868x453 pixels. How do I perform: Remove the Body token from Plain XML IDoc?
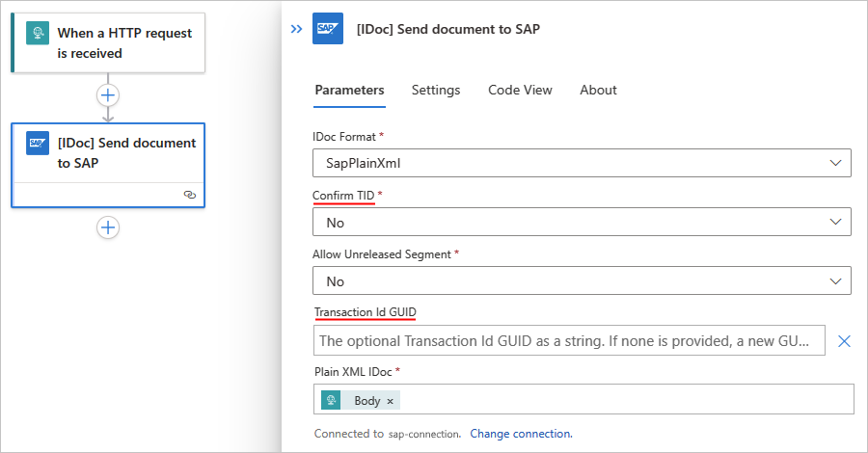click(x=391, y=401)
